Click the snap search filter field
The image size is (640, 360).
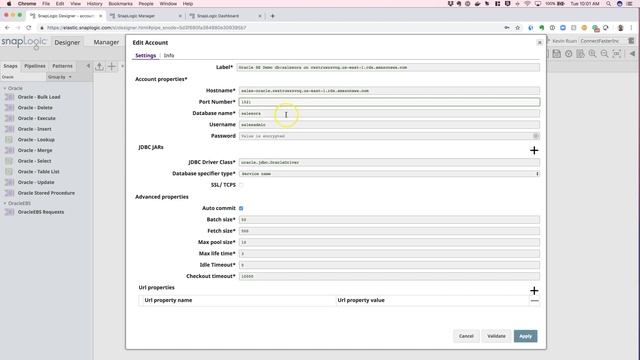pos(22,77)
